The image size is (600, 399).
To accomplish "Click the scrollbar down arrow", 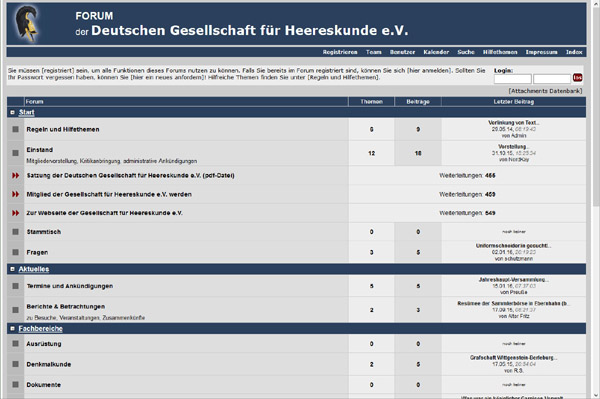I will 596,395.
